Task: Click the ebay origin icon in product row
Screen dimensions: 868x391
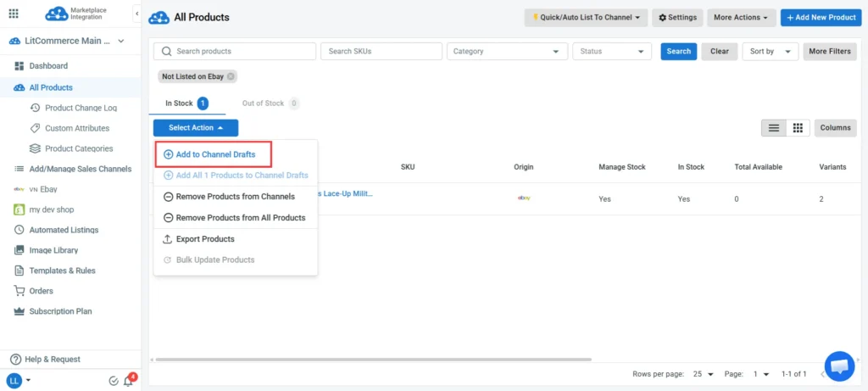Action: (x=524, y=198)
